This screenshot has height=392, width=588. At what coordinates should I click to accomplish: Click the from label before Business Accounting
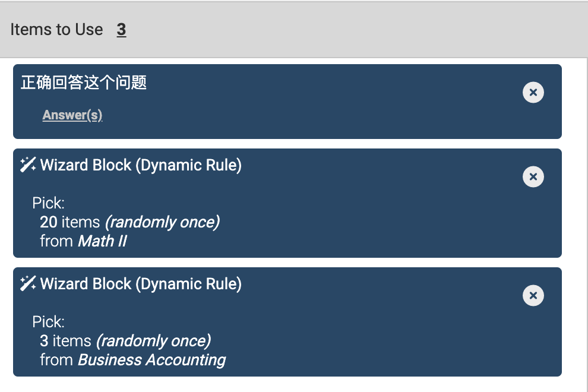pos(56,360)
